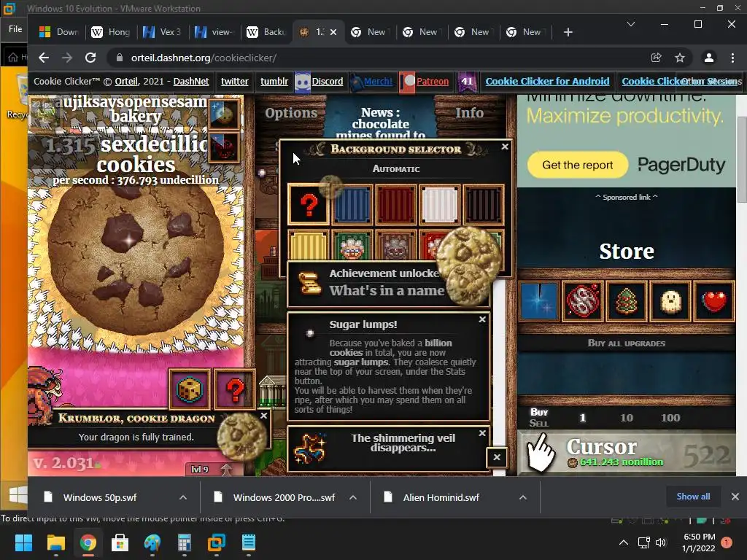
Task: Expand Windows 50p.swf download options
Action: [183, 497]
